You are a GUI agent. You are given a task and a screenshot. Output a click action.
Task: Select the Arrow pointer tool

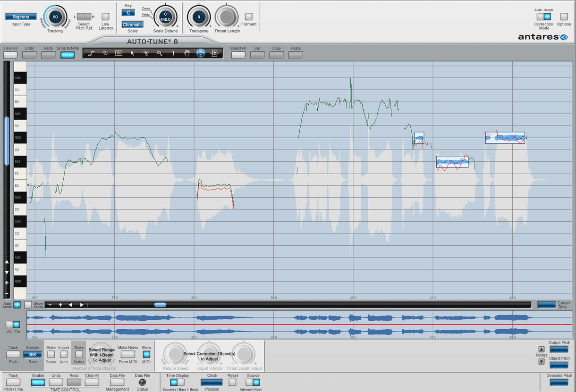[x=132, y=53]
